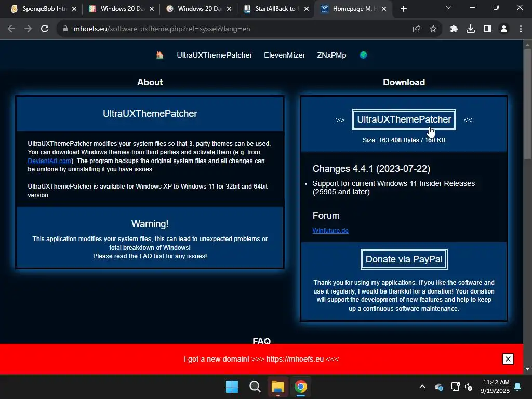Viewport: 532px width, 399px height.
Task: Click the page vertical scrollbar thumb
Action: pos(527,103)
